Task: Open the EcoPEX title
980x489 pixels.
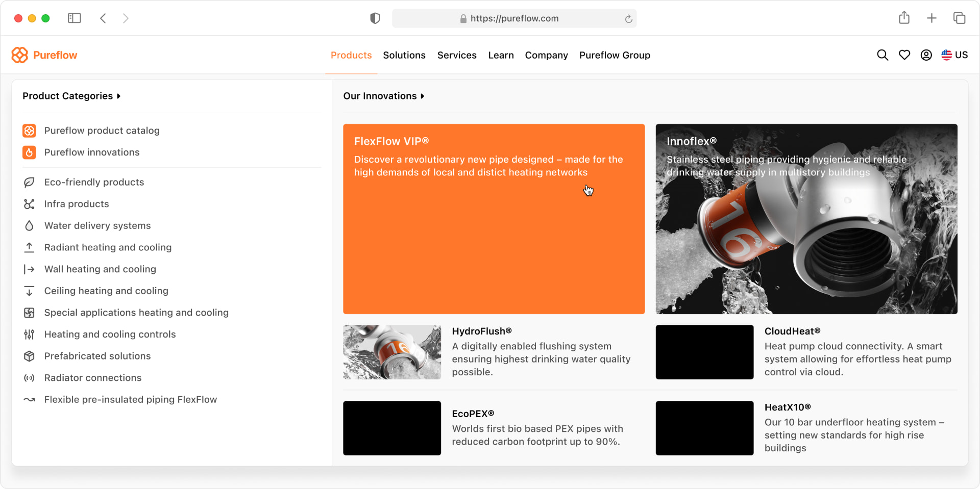Action: point(473,414)
